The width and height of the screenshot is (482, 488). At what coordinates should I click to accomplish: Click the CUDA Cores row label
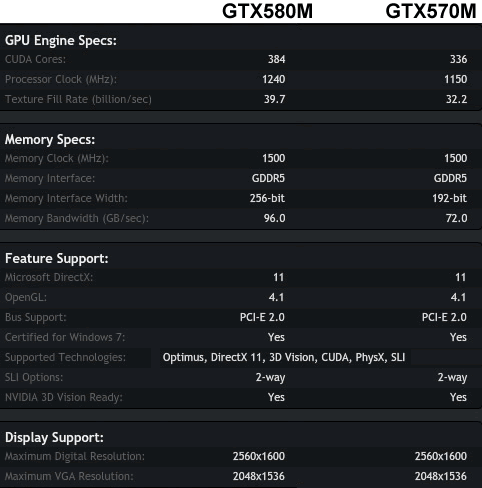pos(35,59)
